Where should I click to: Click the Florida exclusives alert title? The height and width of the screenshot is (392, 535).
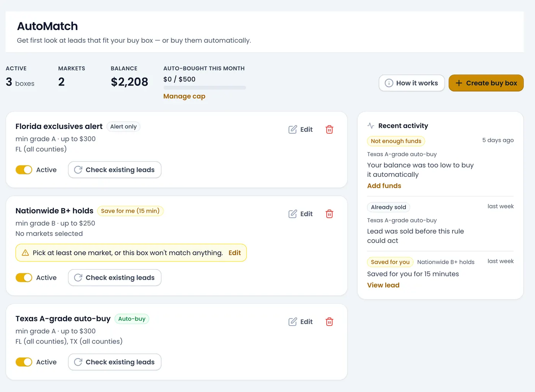click(x=59, y=126)
